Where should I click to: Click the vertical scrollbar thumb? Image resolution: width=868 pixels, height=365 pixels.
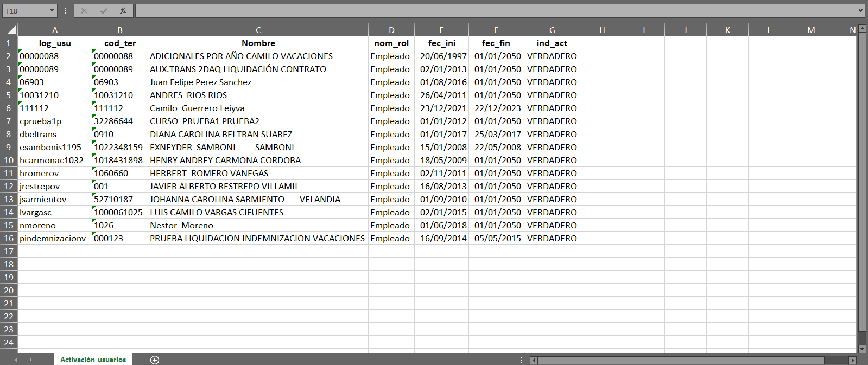(862, 181)
